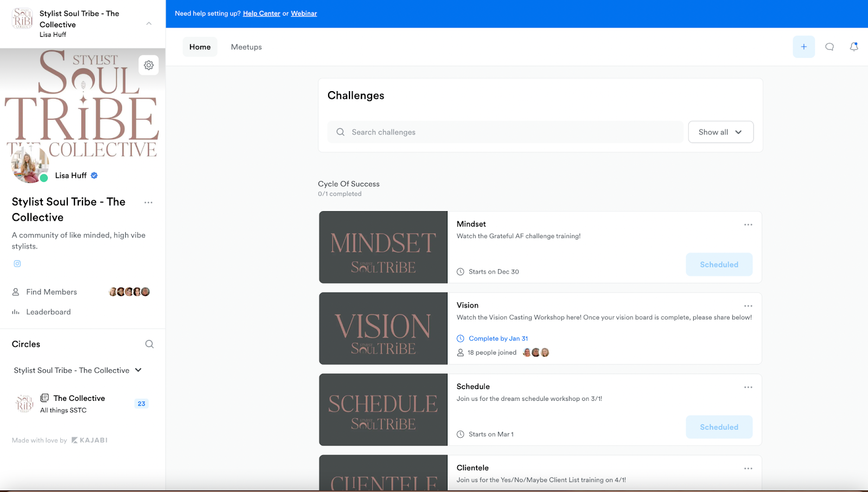Screen dimensions: 868x492
Task: Open the VISION challenge thumbnail
Action: 383,329
